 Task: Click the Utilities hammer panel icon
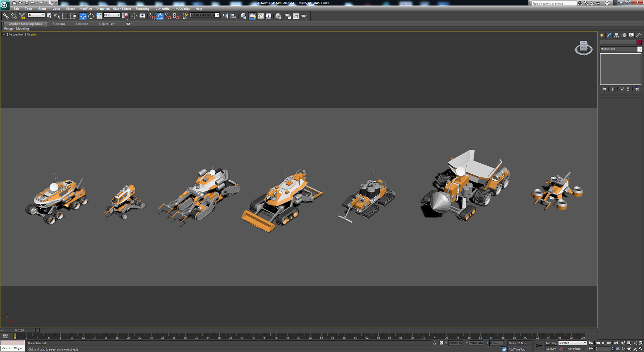coord(638,35)
